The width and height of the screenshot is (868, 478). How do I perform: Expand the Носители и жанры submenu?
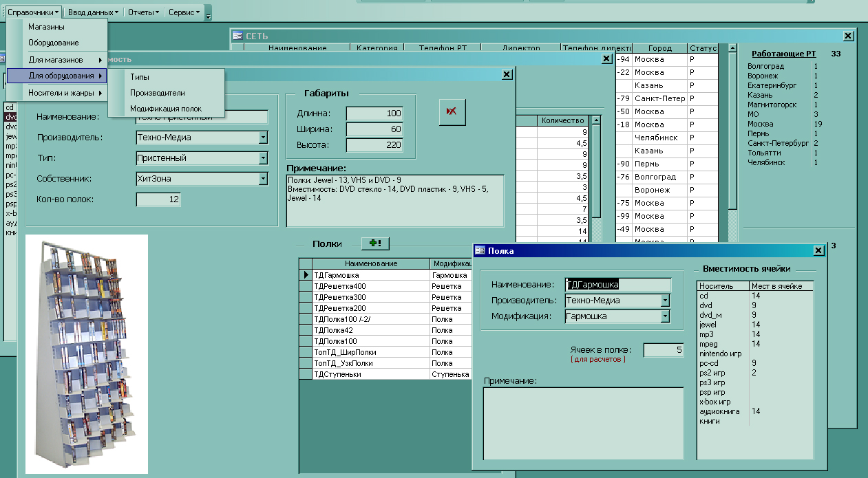[57, 93]
